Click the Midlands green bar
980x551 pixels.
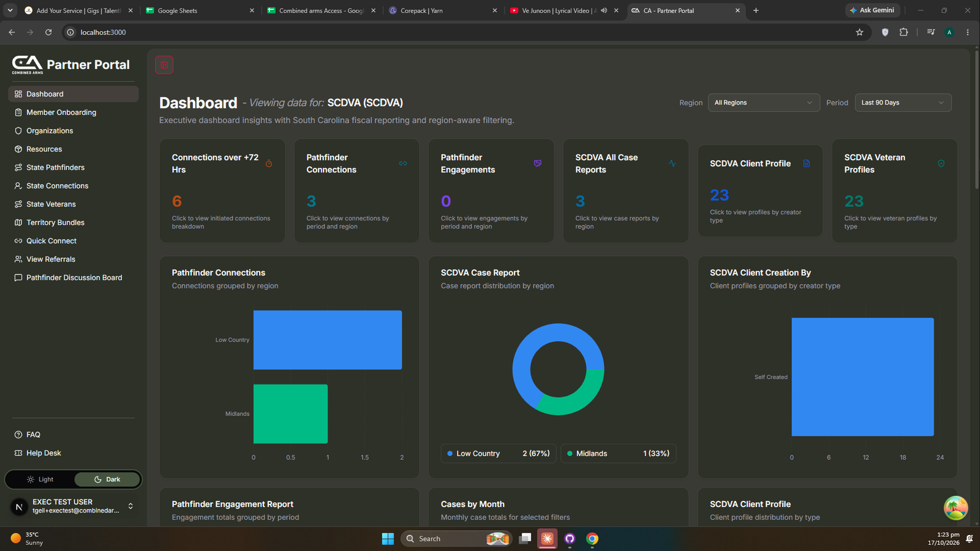(290, 414)
